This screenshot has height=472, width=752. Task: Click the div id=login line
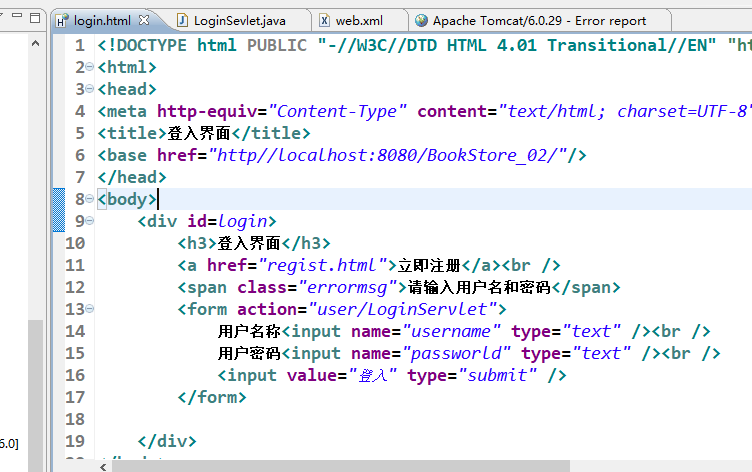click(207, 221)
